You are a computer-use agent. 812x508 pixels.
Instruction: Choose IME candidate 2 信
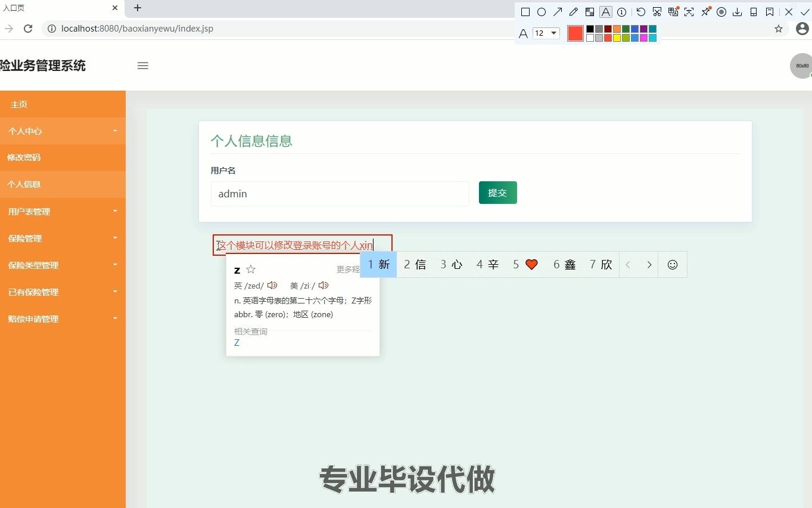(x=415, y=265)
